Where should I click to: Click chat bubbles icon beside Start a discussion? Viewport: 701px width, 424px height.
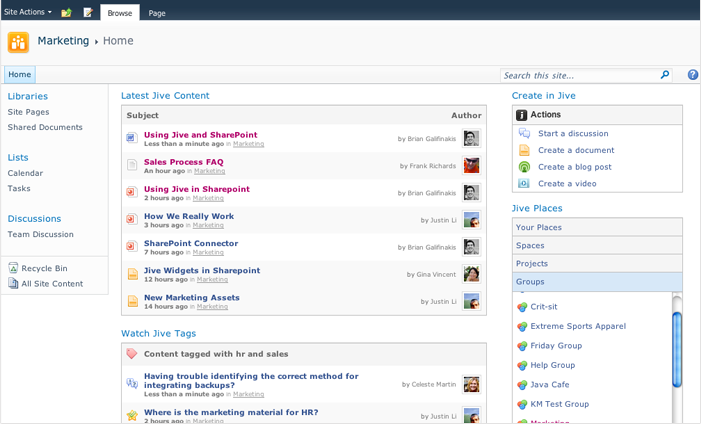(x=524, y=133)
